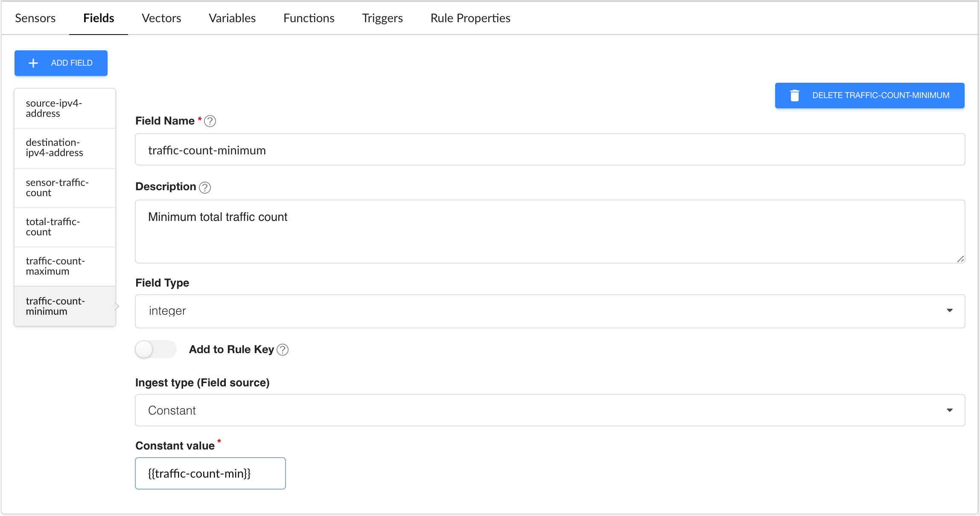Image resolution: width=980 pixels, height=516 pixels.
Task: Click the plus icon on Add Field
Action: 33,63
